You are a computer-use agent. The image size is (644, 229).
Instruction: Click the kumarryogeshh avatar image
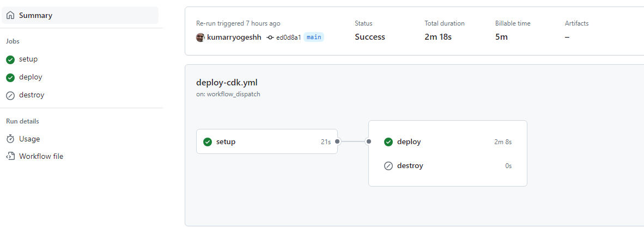pyautogui.click(x=201, y=38)
